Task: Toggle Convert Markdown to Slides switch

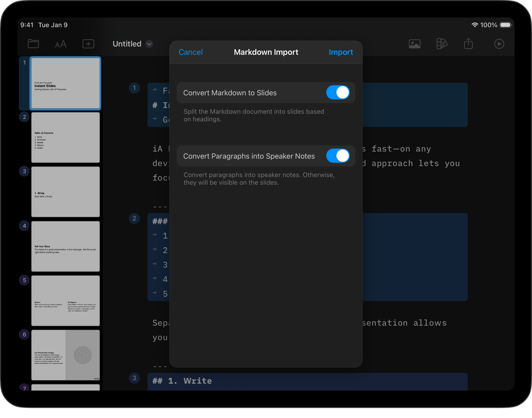Action: (x=338, y=93)
